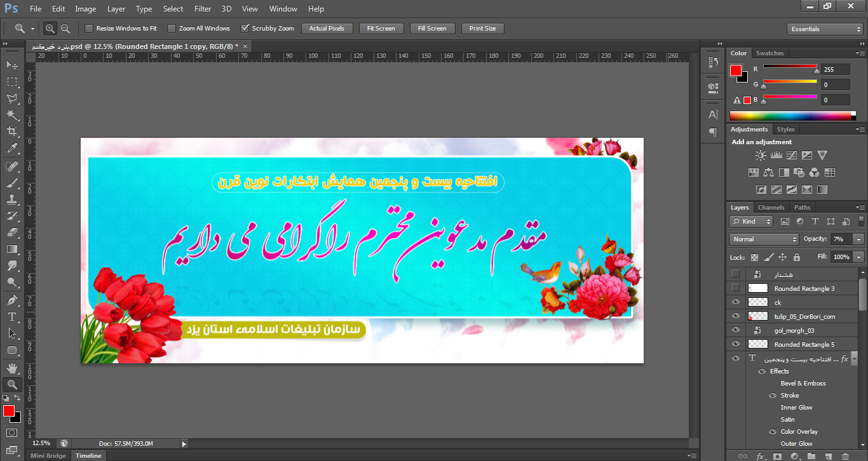The height and width of the screenshot is (461, 868).
Task: Select the Magic Wand tool
Action: [x=12, y=115]
